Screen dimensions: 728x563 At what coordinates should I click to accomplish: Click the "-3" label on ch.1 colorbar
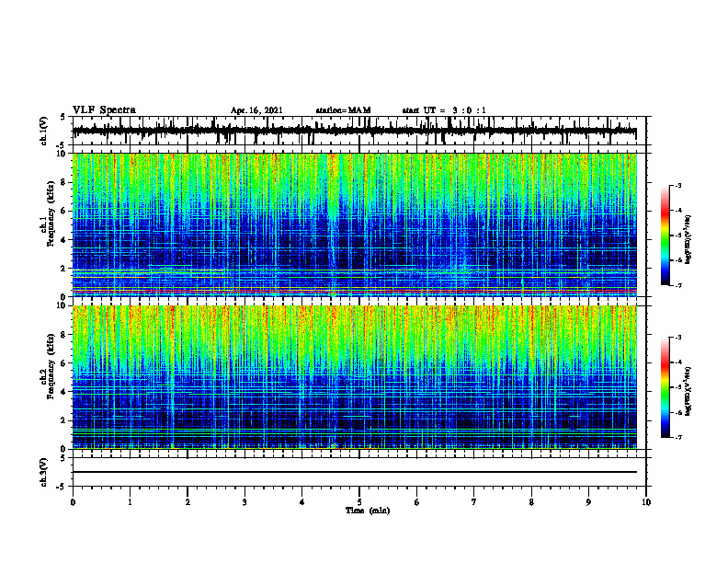pyautogui.click(x=677, y=185)
